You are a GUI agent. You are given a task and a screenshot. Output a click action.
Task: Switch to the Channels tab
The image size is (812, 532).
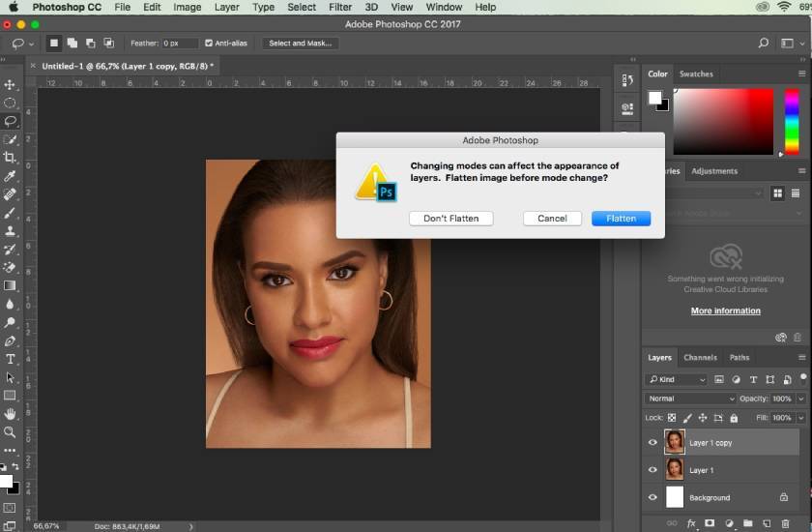tap(700, 357)
